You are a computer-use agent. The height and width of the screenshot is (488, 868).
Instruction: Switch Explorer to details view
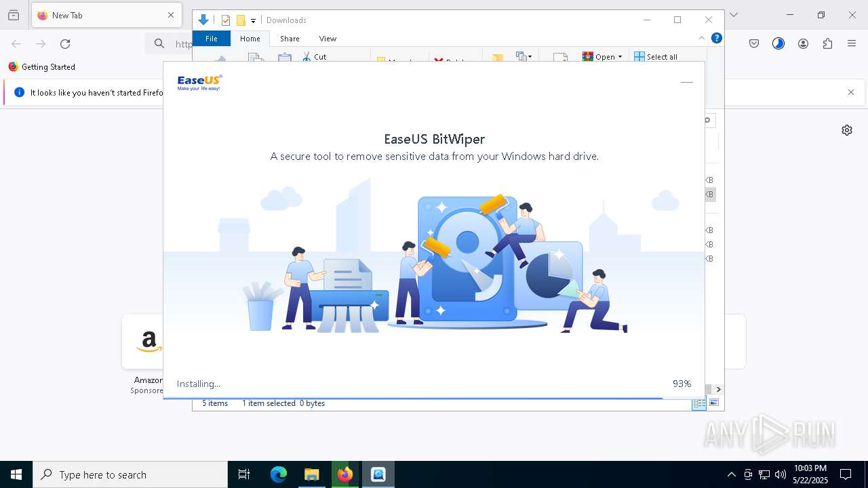[x=699, y=403]
